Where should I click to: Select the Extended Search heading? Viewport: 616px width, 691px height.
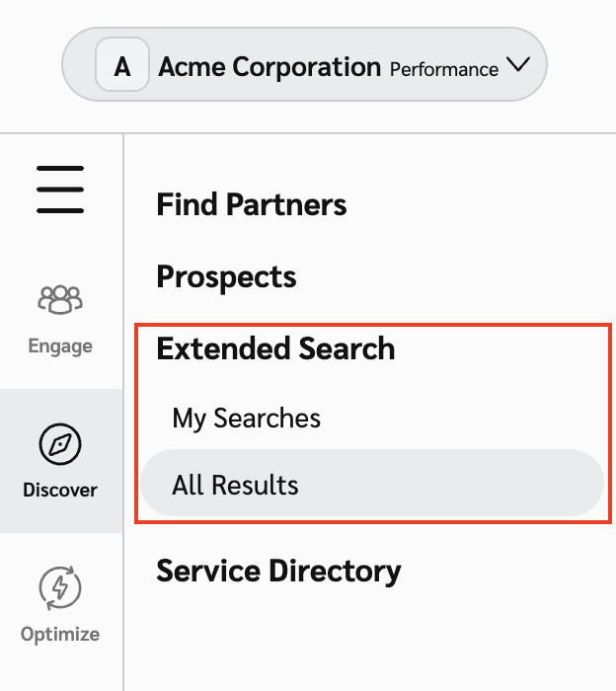[275, 348]
